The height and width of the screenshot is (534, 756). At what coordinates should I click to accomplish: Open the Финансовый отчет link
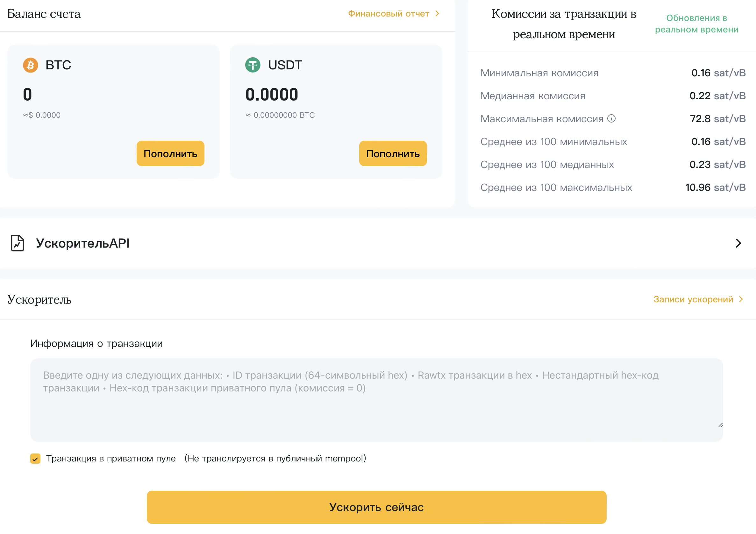[389, 13]
